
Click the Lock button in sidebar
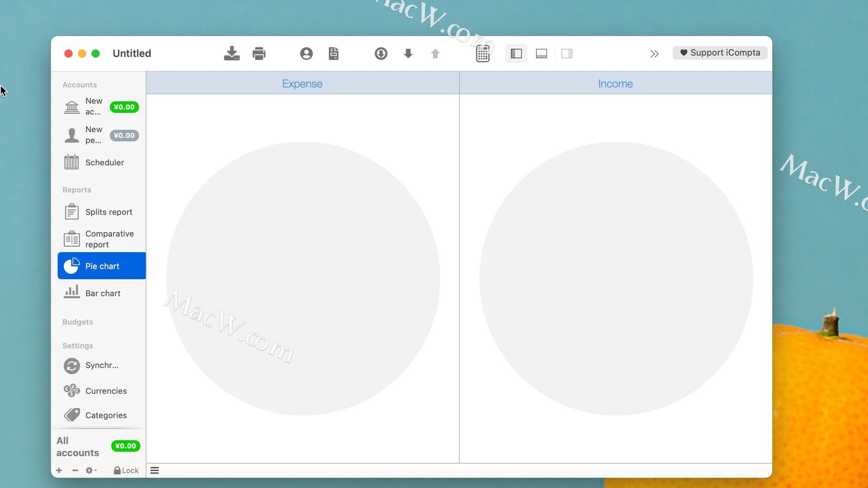point(126,470)
